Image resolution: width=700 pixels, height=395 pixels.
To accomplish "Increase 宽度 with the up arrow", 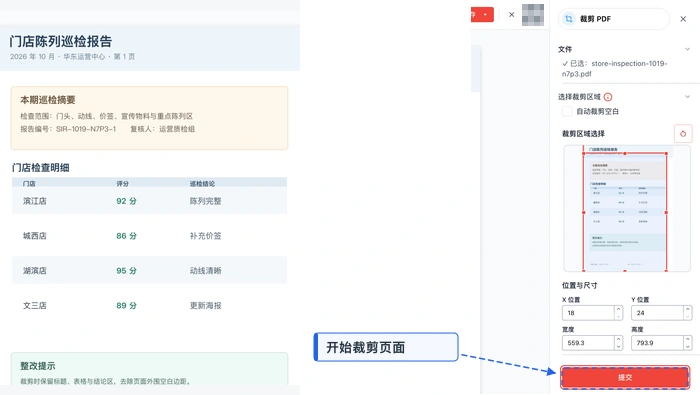I will [618, 339].
